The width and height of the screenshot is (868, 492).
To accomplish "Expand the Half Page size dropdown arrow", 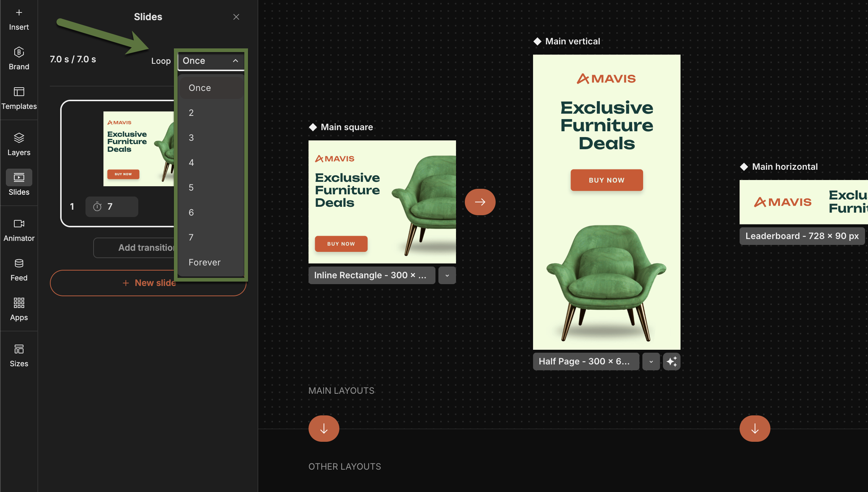I will pos(651,361).
